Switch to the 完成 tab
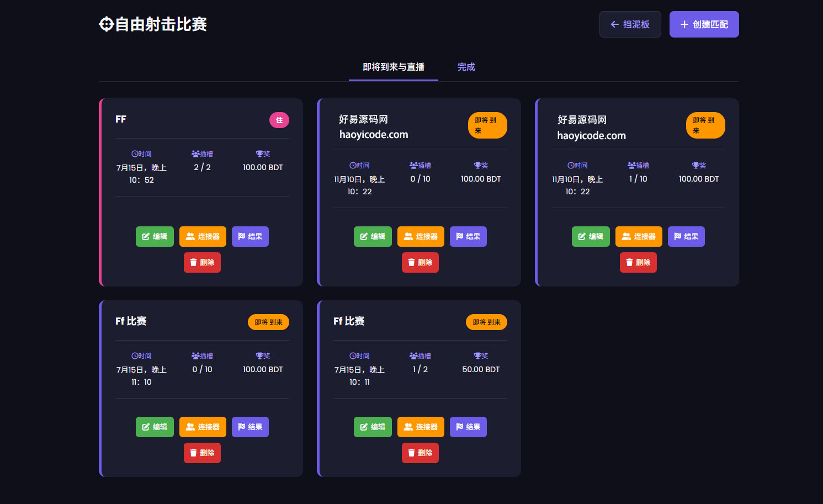The width and height of the screenshot is (823, 504). click(466, 66)
